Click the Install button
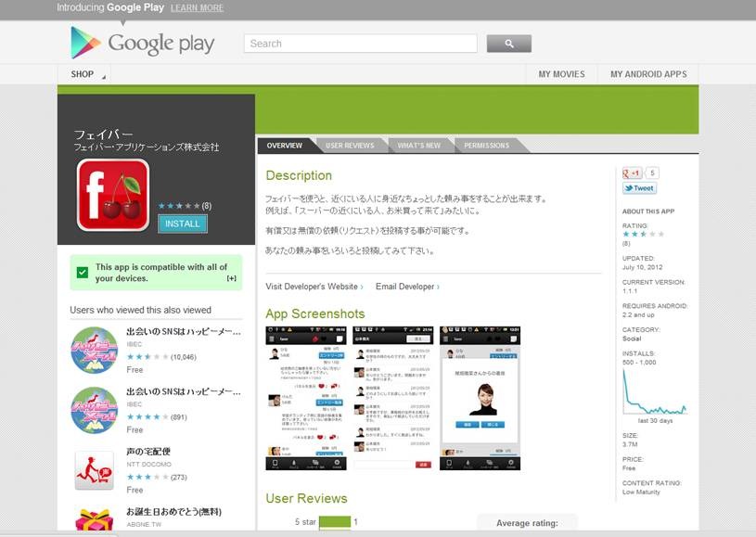 pos(182,224)
